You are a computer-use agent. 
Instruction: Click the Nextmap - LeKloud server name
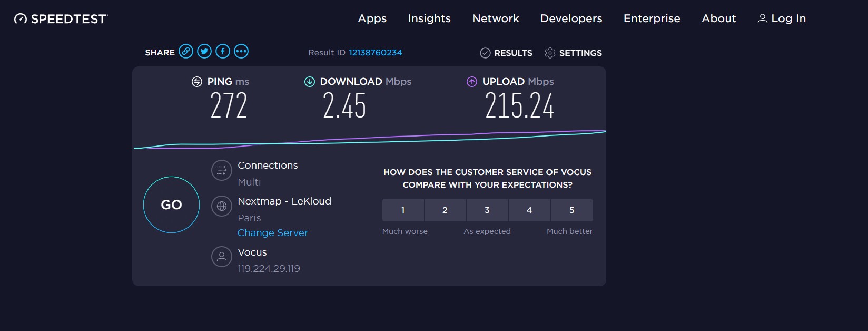(x=284, y=201)
